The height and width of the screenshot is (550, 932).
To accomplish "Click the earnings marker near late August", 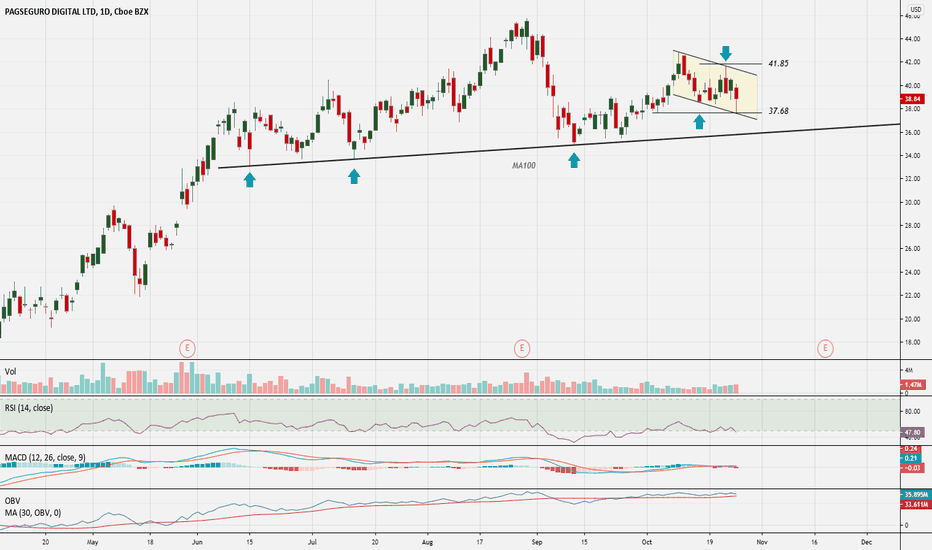I will 522,348.
